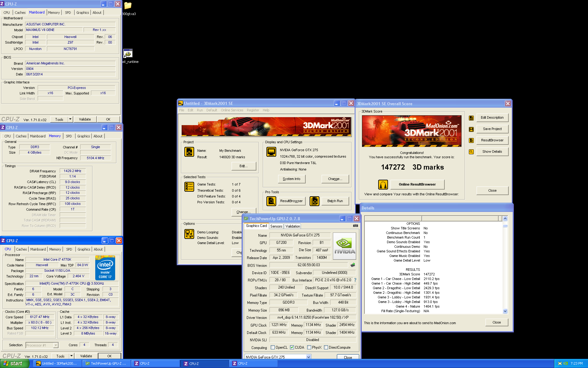588x368 pixels.
Task: Open the yellow folder icon on desktop
Action: 128,6
